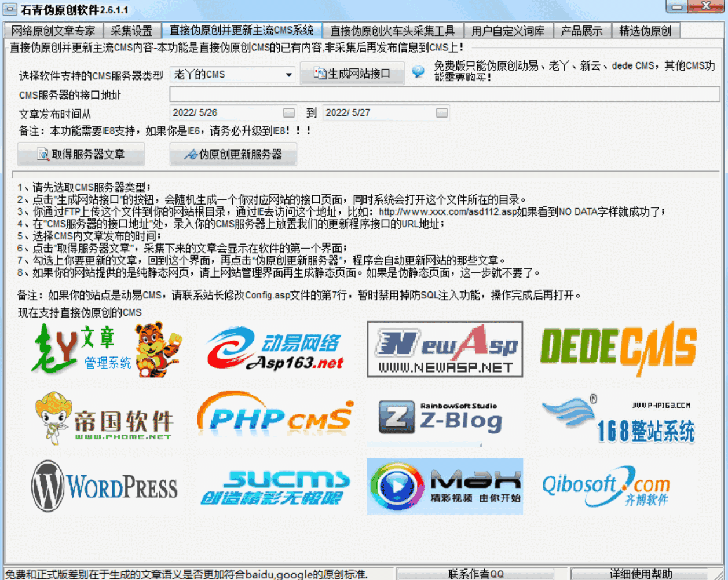Click instruction step 8 about static pages
The width and height of the screenshot is (728, 580).
pos(279,272)
